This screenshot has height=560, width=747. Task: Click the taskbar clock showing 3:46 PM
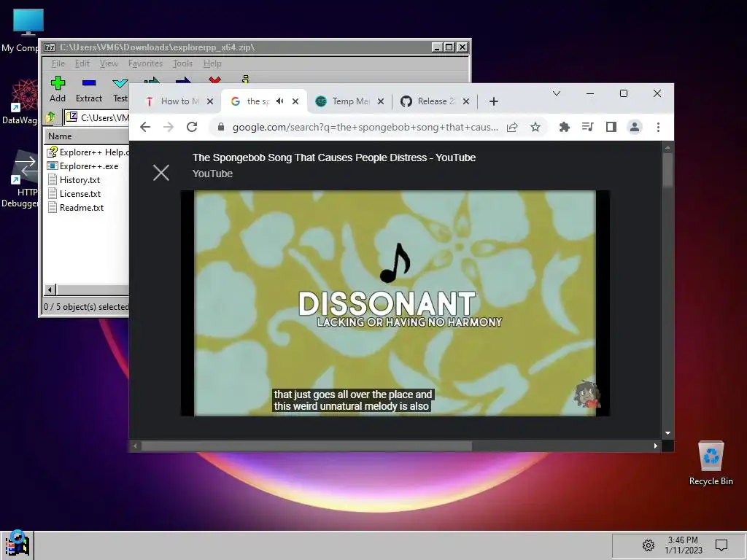683,545
